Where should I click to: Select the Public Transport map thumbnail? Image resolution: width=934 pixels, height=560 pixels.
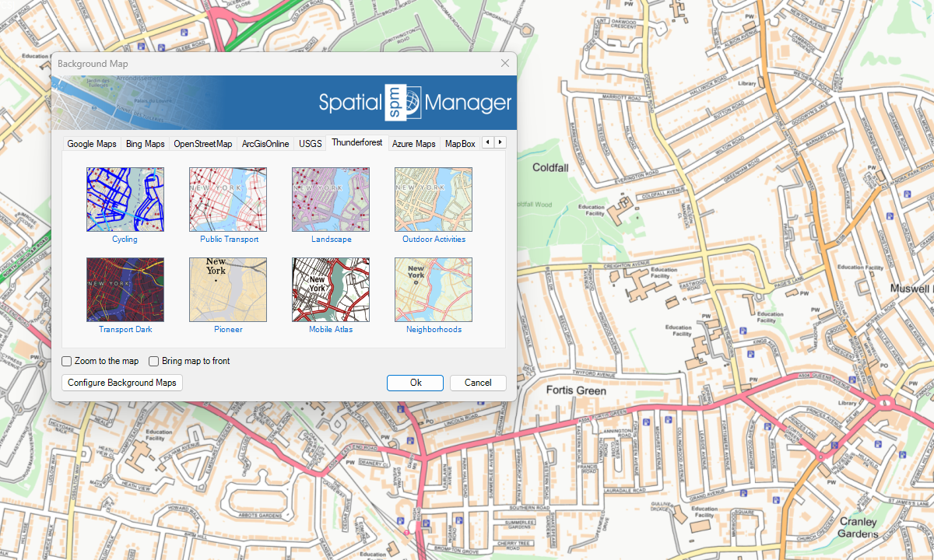(x=227, y=199)
